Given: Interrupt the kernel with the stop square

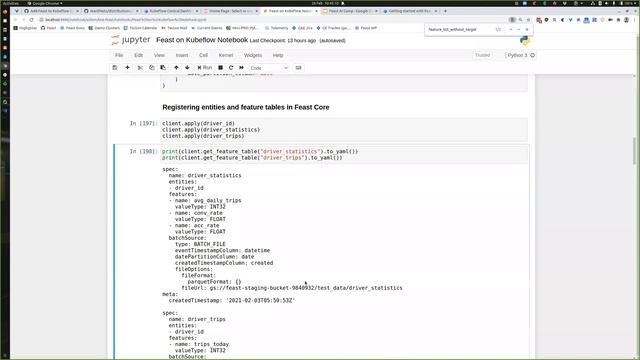Looking at the screenshot, I should (x=220, y=68).
